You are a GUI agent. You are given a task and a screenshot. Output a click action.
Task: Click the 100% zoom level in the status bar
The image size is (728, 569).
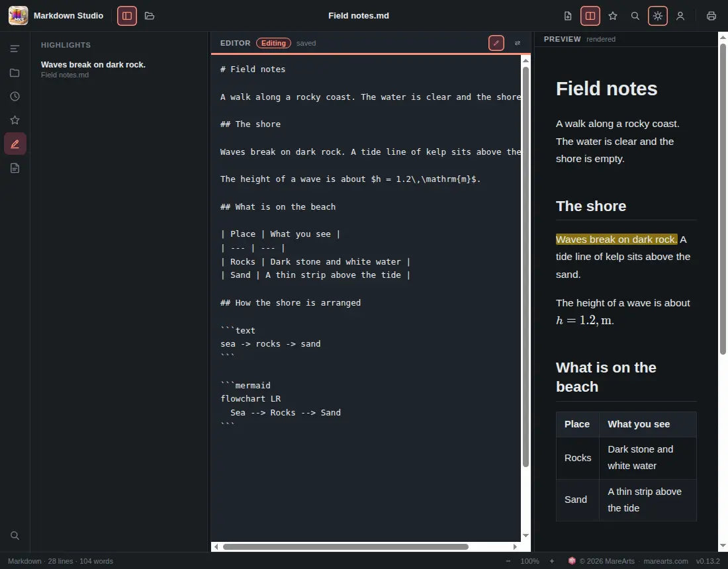[529, 561]
